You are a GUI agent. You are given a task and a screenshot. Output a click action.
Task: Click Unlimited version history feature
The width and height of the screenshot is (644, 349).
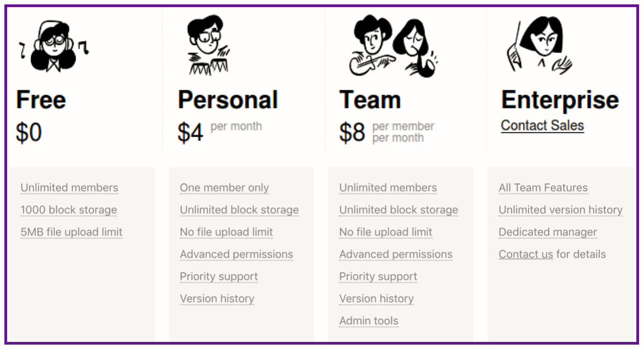point(561,210)
